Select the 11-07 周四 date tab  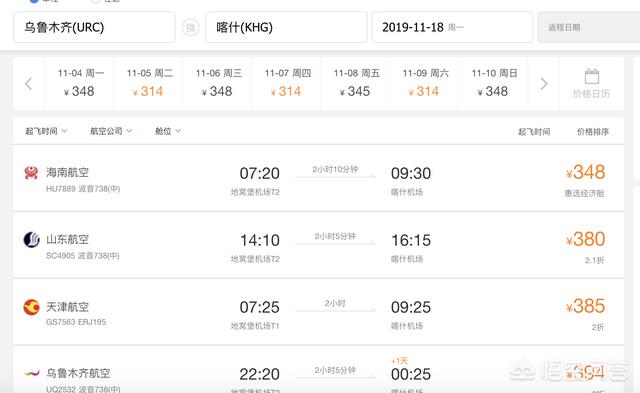pyautogui.click(x=286, y=84)
